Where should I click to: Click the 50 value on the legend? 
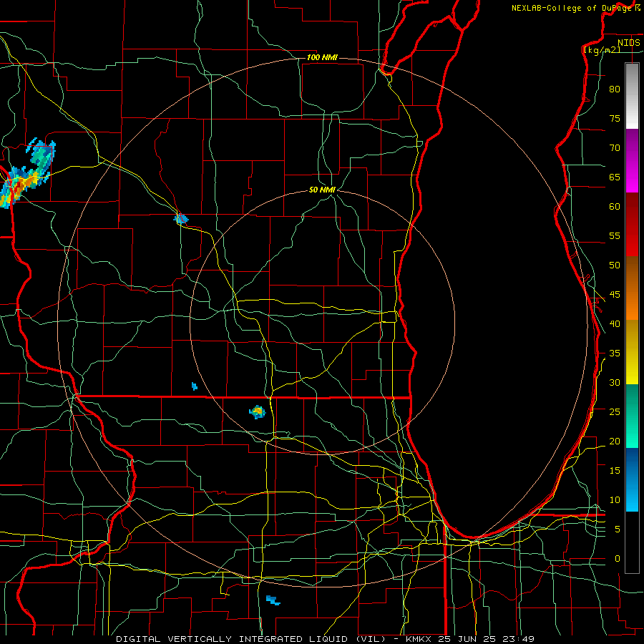coord(615,265)
